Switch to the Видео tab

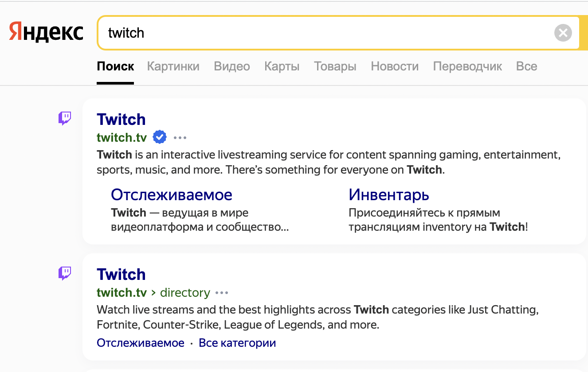[x=232, y=66]
